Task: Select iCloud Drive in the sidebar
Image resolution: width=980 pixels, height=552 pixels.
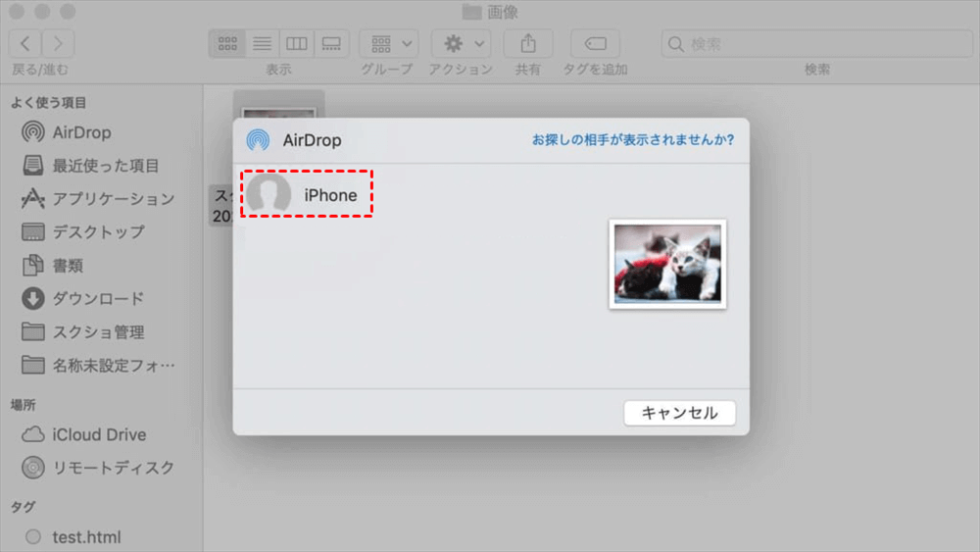Action: pyautogui.click(x=98, y=434)
